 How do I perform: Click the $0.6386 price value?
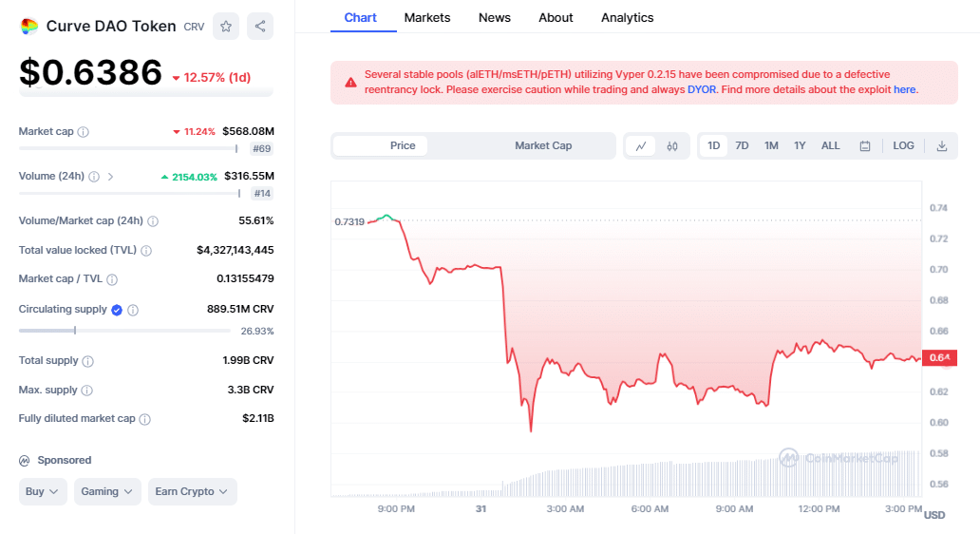[x=90, y=72]
